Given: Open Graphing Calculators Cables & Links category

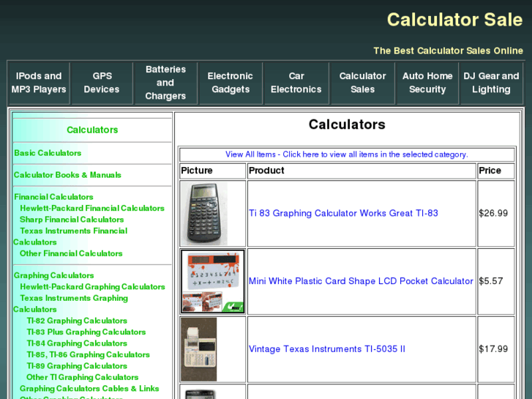Looking at the screenshot, I should [x=89, y=389].
